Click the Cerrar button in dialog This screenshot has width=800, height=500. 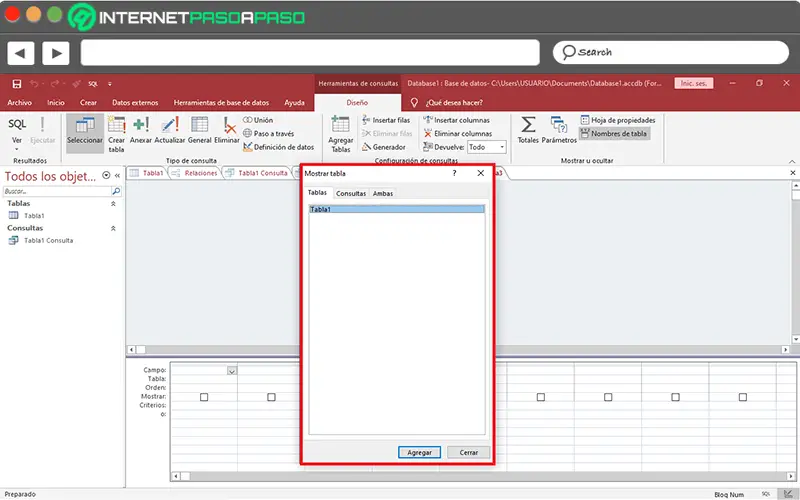coord(468,453)
